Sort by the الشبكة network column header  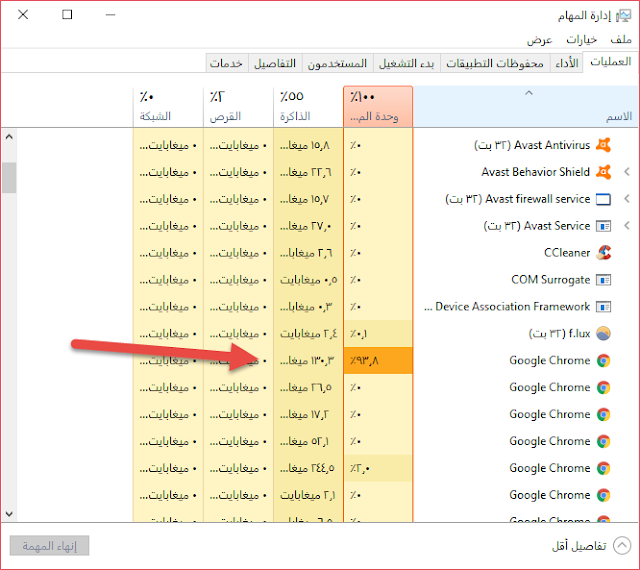(168, 107)
